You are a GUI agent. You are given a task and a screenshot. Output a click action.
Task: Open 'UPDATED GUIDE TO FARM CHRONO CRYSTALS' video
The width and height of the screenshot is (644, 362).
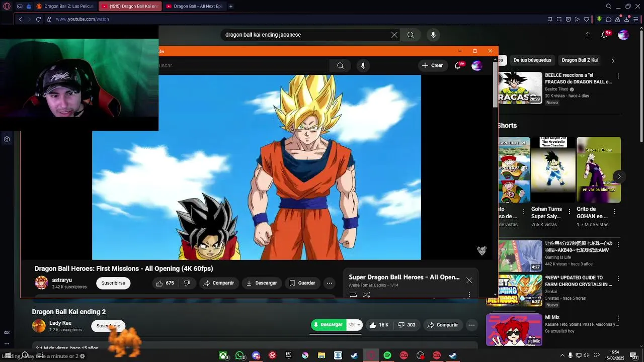(515, 290)
